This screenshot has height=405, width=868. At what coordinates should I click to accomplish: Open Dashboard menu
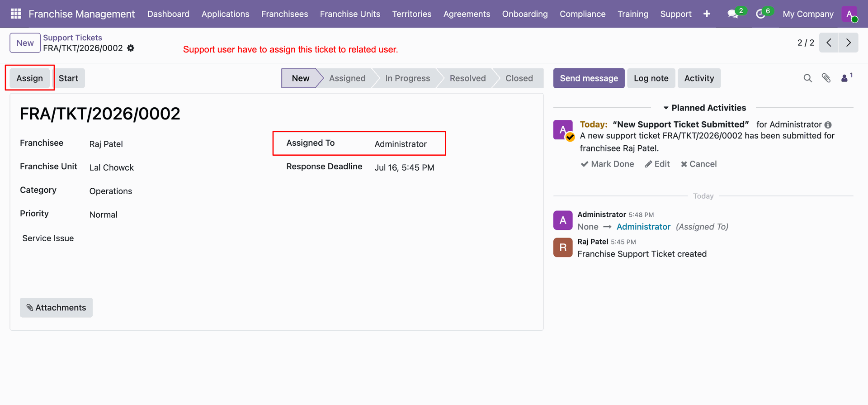[x=168, y=14]
